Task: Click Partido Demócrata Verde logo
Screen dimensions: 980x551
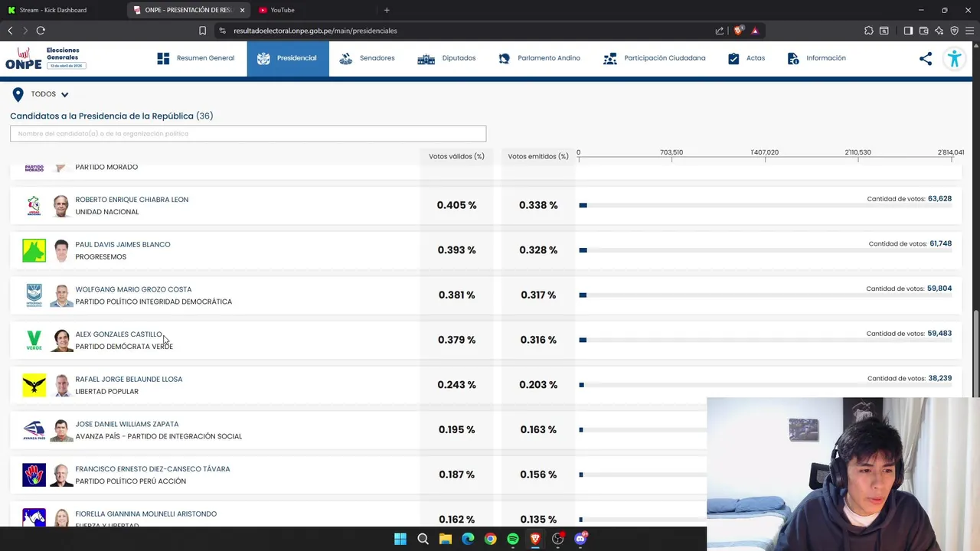Action: (x=34, y=341)
